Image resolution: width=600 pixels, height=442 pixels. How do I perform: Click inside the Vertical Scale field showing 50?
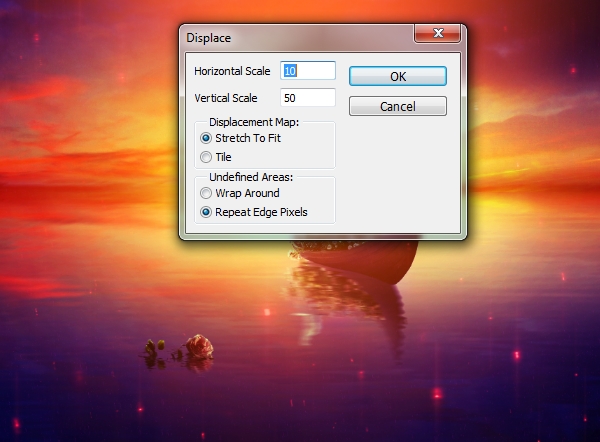pyautogui.click(x=308, y=98)
